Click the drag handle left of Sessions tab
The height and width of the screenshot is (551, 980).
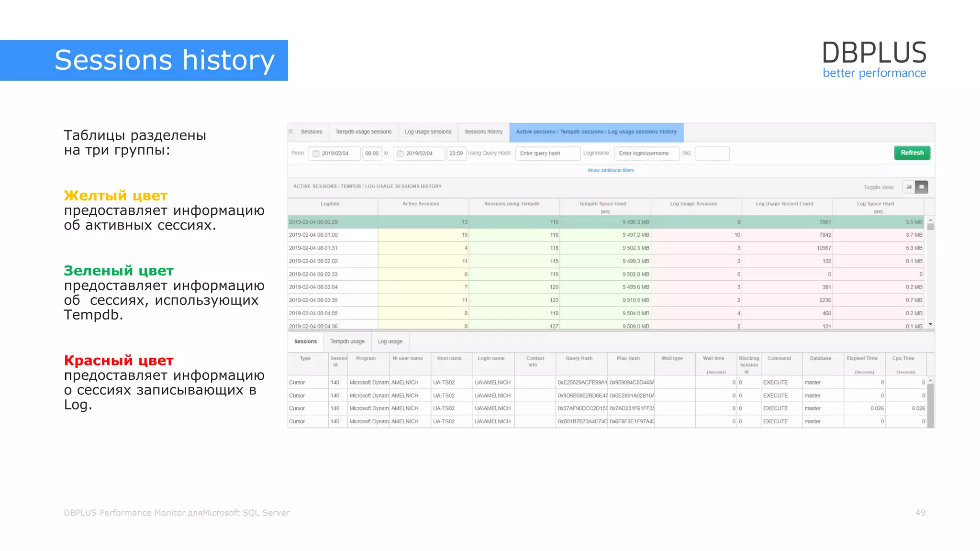click(290, 132)
